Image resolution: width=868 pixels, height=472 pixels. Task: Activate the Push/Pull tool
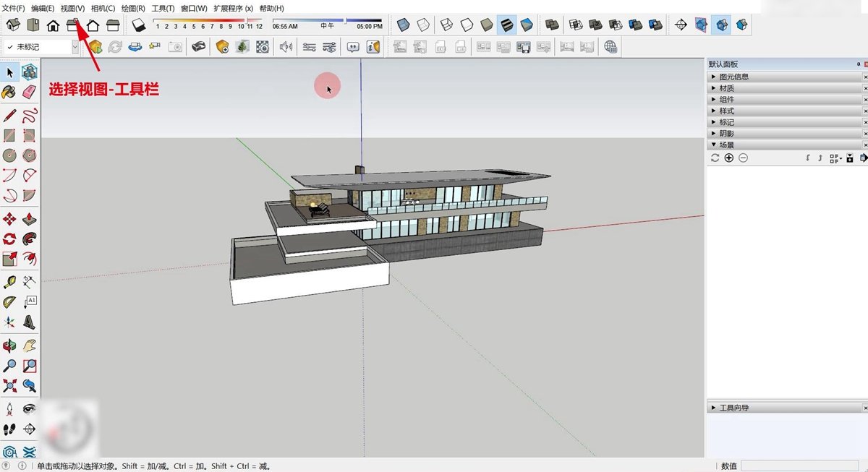coord(30,219)
